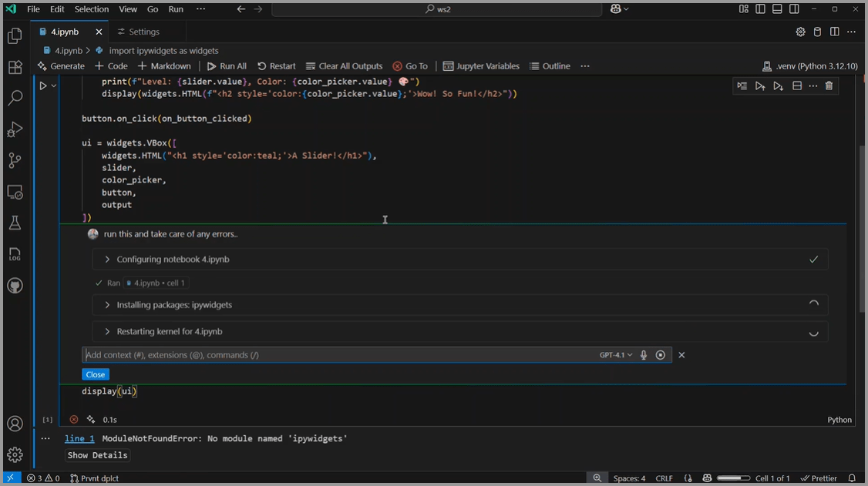Click the blue Close button
The height and width of the screenshot is (486, 868).
coord(96,374)
